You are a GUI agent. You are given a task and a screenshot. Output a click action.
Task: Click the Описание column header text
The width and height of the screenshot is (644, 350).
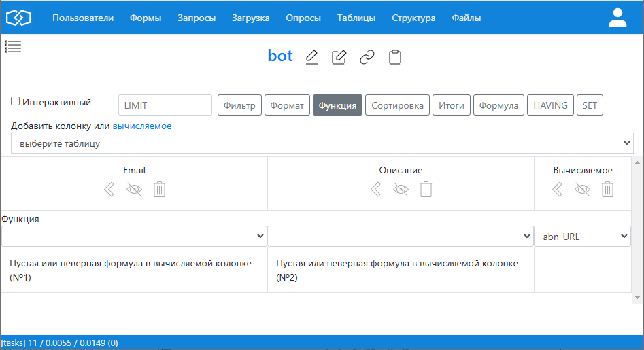401,170
